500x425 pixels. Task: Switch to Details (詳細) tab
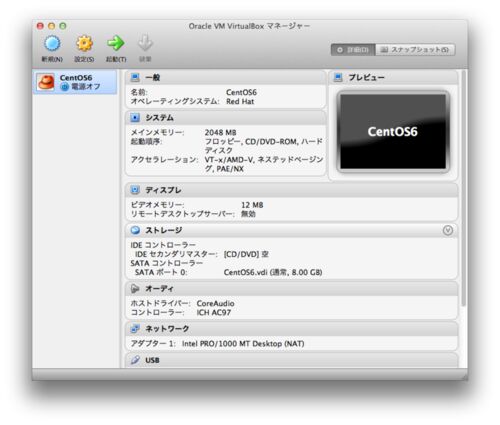(353, 50)
